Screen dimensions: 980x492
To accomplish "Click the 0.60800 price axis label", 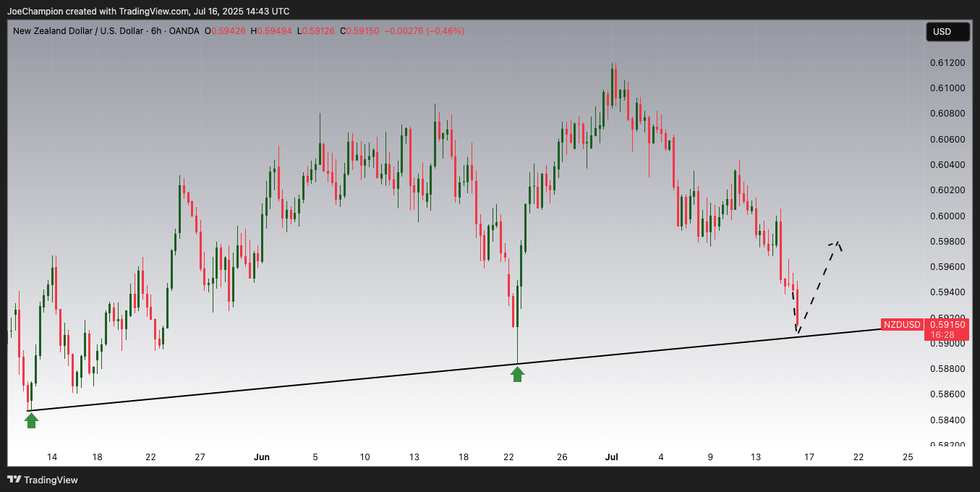I will [946, 114].
